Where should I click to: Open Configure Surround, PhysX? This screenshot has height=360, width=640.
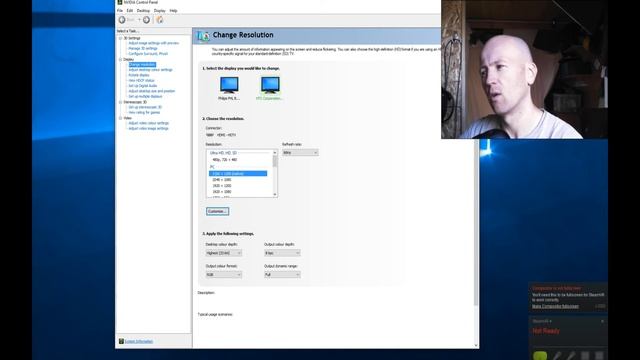(x=148, y=54)
